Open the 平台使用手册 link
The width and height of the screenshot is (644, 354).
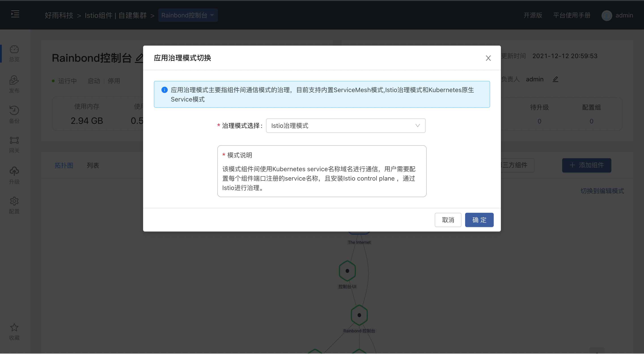click(572, 15)
